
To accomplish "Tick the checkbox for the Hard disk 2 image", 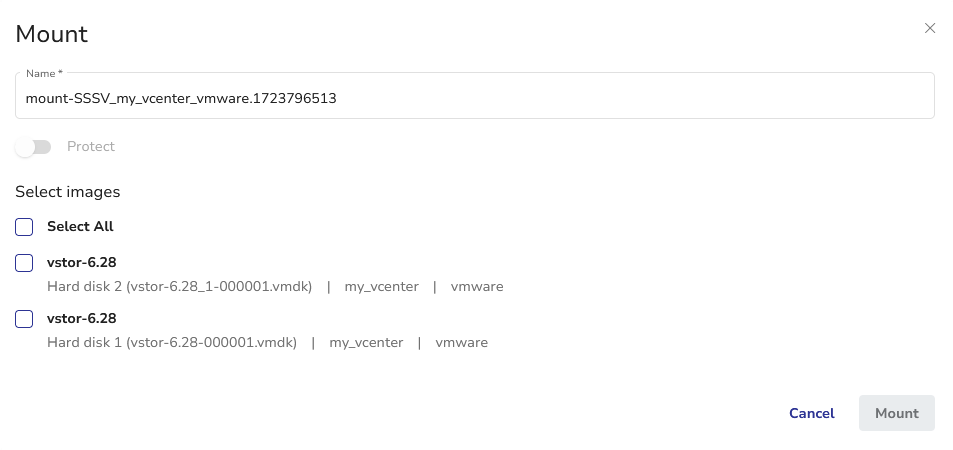I will 24,263.
